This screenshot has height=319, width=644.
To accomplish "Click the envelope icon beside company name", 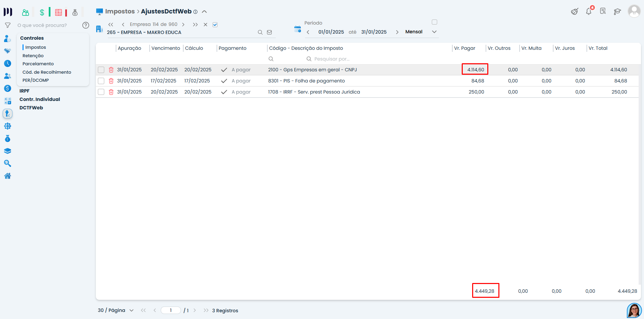I will click(269, 32).
